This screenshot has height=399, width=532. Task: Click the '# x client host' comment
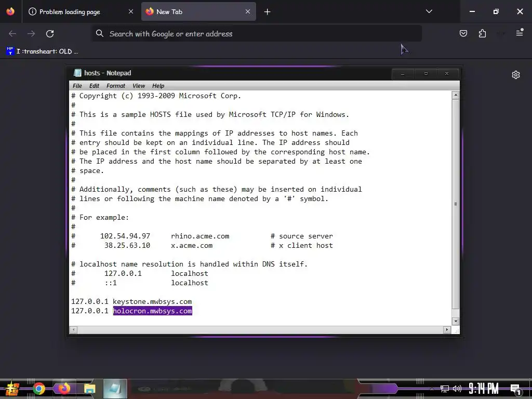pyautogui.click(x=302, y=246)
